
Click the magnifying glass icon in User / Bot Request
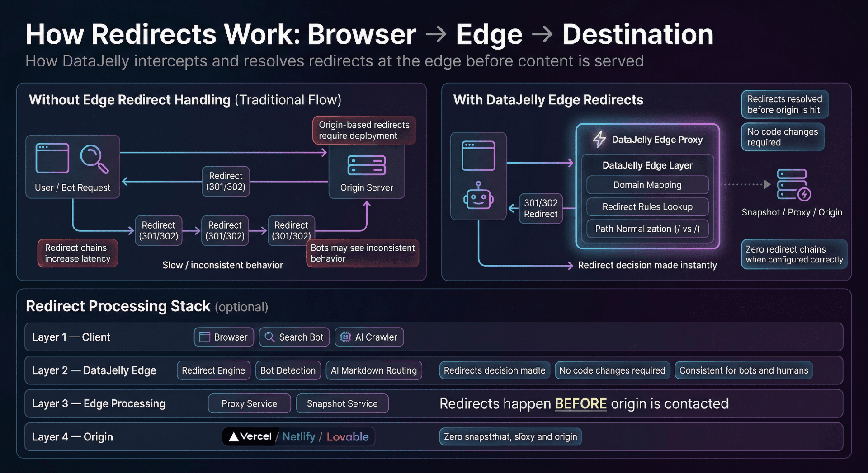pos(94,159)
